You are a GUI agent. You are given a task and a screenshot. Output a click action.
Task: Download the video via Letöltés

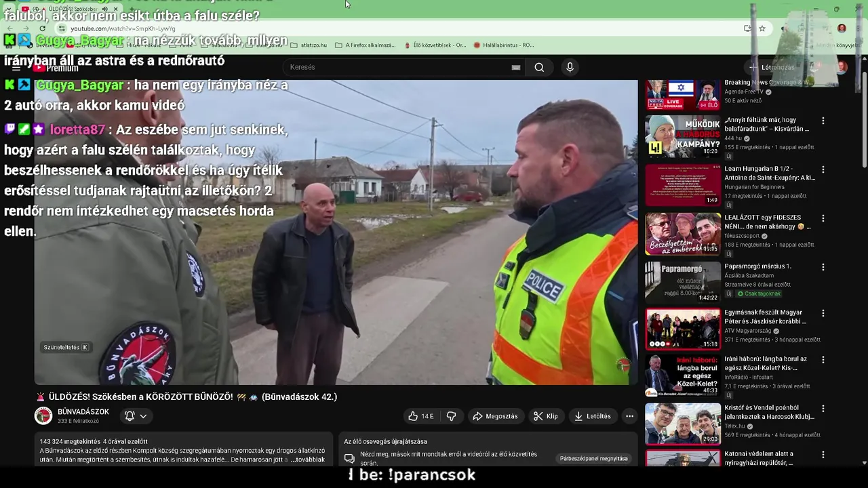tap(592, 416)
